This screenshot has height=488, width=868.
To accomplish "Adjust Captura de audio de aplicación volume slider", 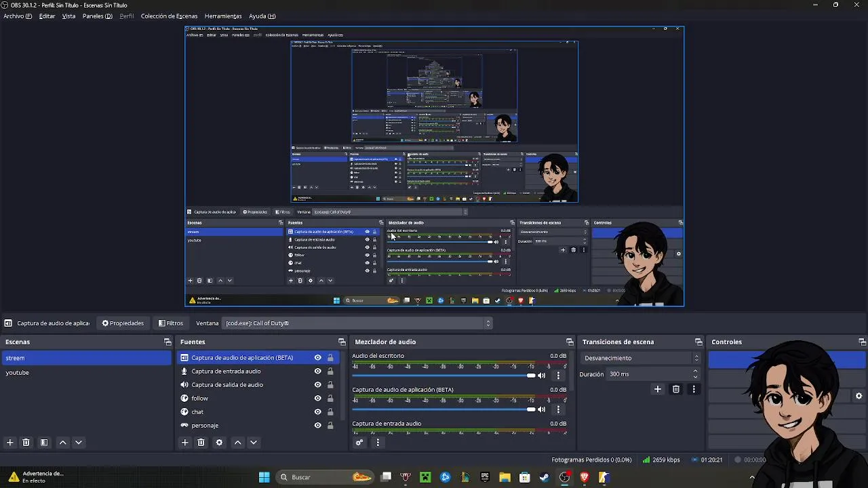I will (444, 409).
